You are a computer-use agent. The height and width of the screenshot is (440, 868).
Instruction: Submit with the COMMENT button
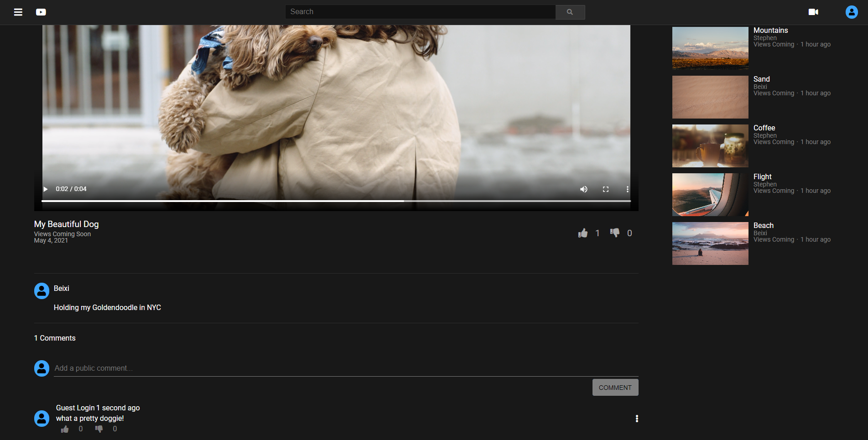pos(615,387)
